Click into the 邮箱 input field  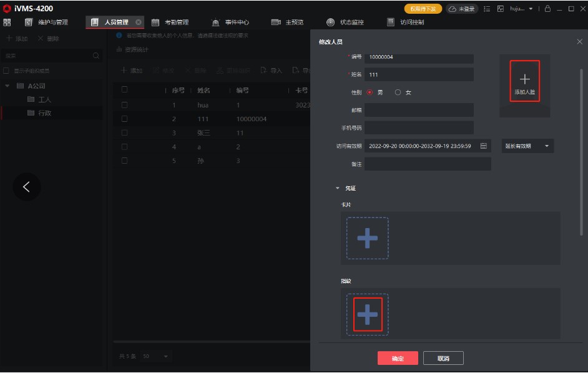[x=419, y=110]
